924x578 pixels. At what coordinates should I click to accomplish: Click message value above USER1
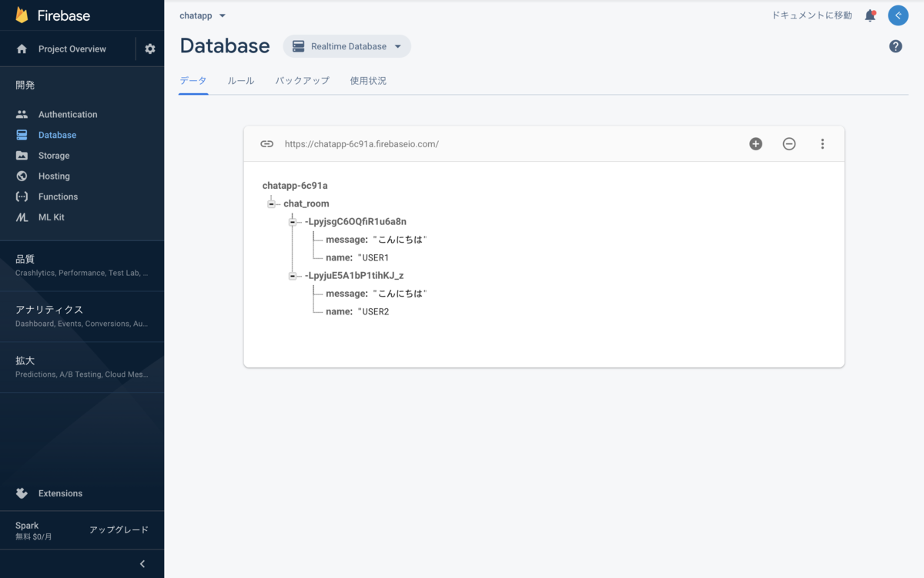[x=400, y=240]
